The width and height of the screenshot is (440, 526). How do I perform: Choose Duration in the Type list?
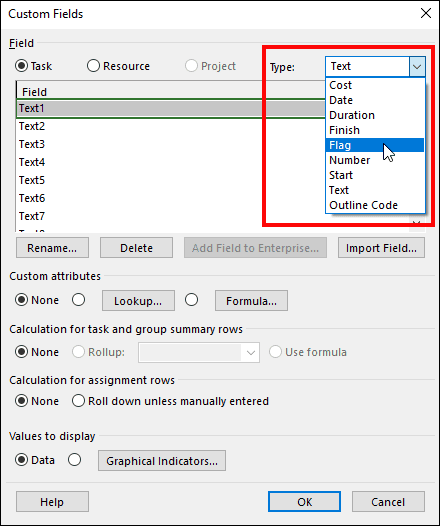(375, 115)
